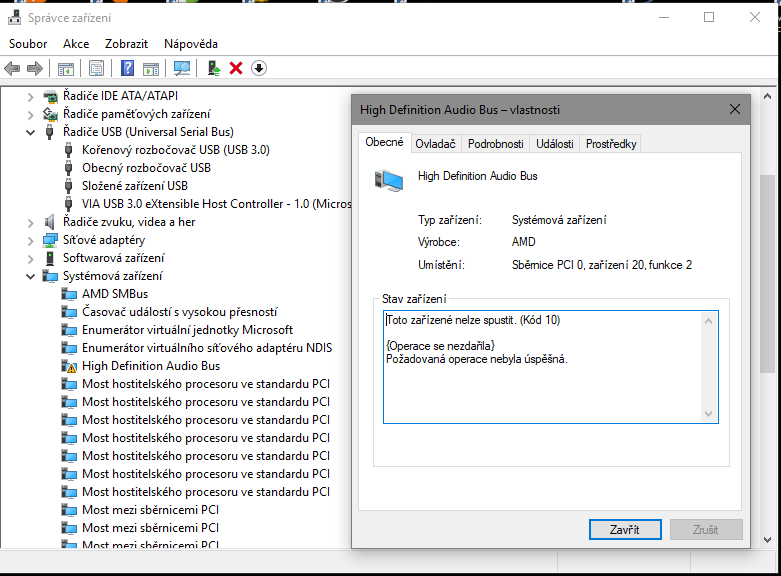Click the device tree scroll-down arrow

tap(768, 540)
